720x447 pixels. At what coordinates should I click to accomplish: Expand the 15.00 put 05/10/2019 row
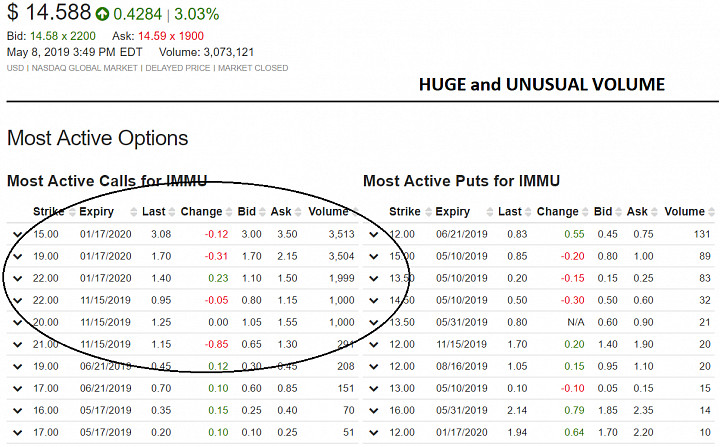point(374,257)
